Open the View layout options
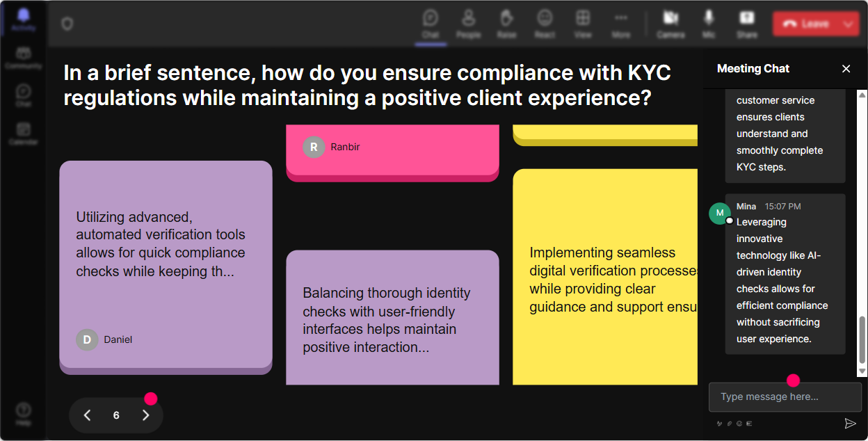The image size is (868, 441). coord(583,24)
